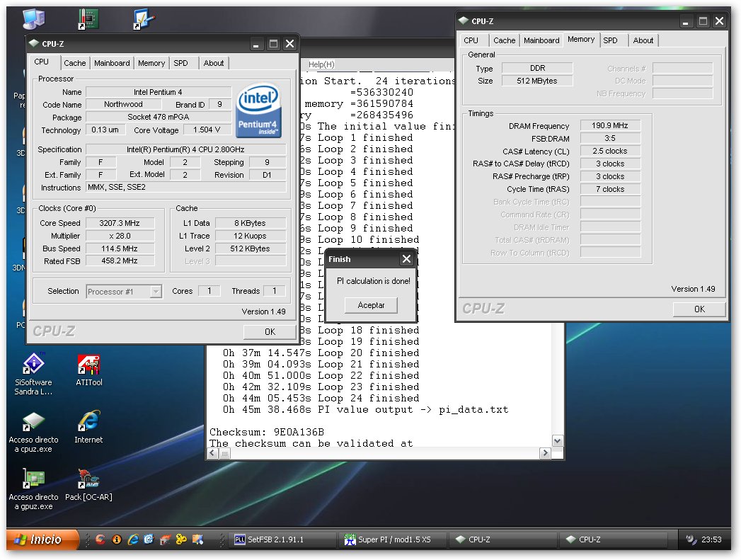Click the FSB:DRAM ratio value 3:5
The width and height of the screenshot is (741, 560).
coord(610,138)
